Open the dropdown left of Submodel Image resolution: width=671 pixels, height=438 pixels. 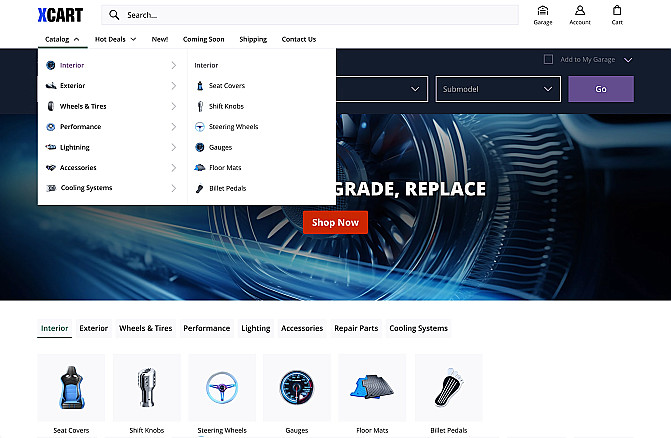click(382, 89)
